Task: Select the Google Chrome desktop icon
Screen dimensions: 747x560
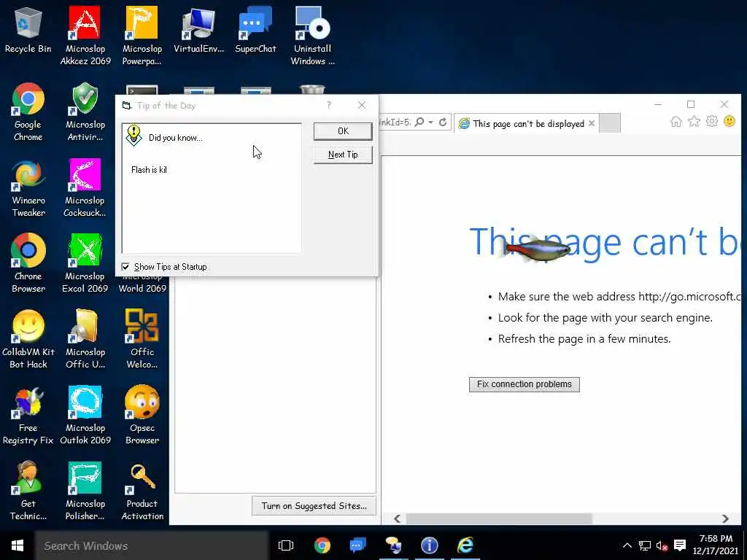Action: [x=28, y=112]
